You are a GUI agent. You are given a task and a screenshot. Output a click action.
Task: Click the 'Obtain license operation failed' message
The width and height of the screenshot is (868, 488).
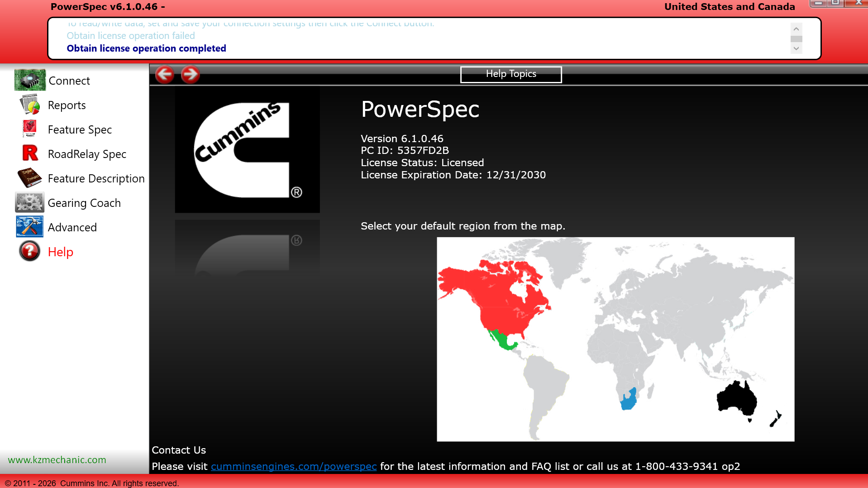click(131, 36)
